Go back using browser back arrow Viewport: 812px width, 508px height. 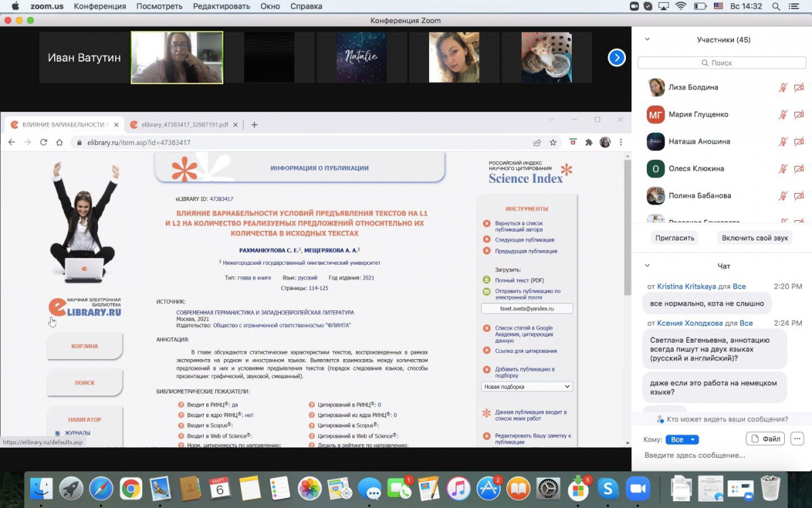tap(12, 142)
